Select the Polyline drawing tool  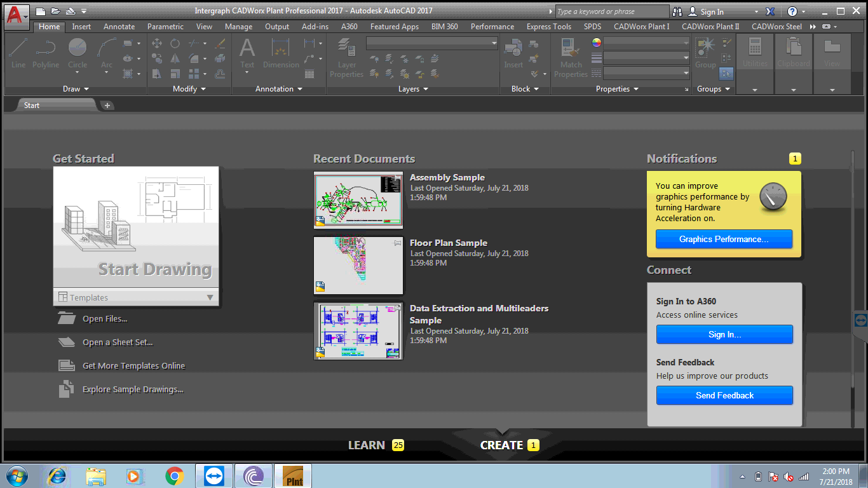[46, 53]
